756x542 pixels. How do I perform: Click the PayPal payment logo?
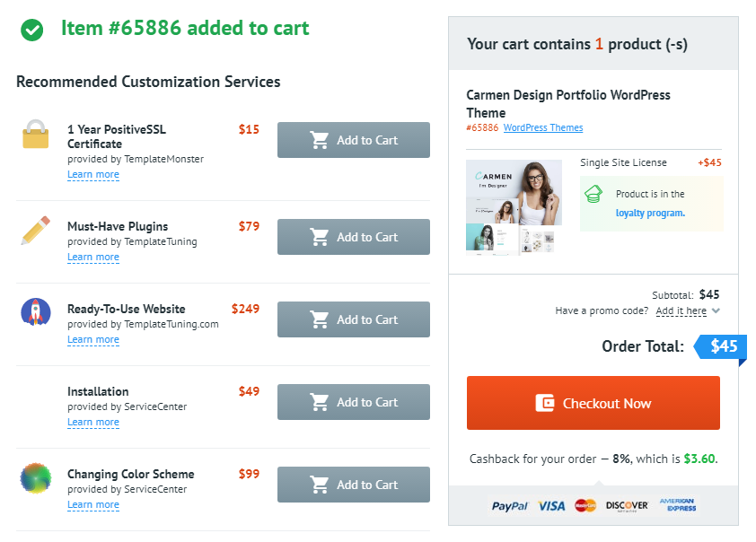pyautogui.click(x=509, y=506)
